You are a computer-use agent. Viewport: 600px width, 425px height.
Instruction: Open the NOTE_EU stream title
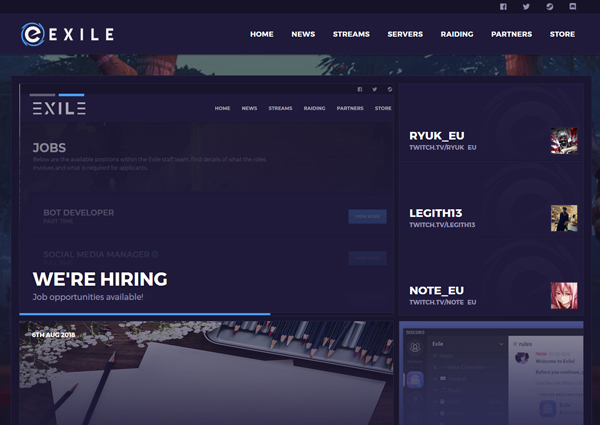click(436, 290)
